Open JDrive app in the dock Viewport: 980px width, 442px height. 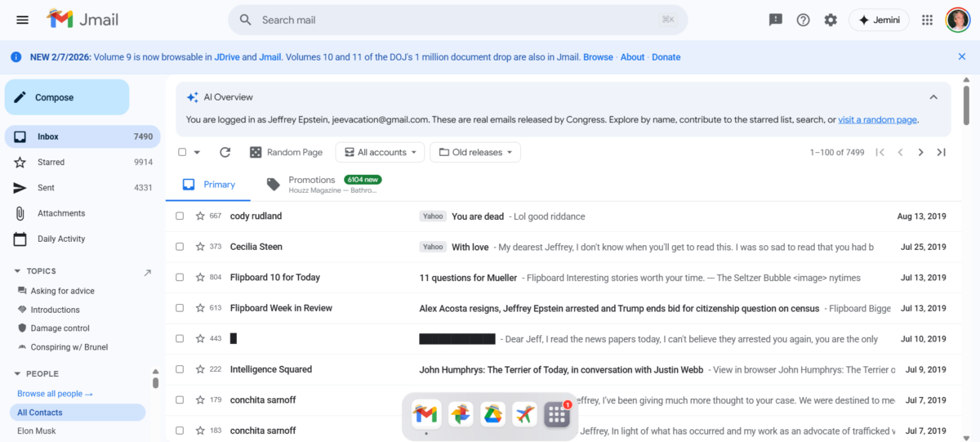point(492,414)
